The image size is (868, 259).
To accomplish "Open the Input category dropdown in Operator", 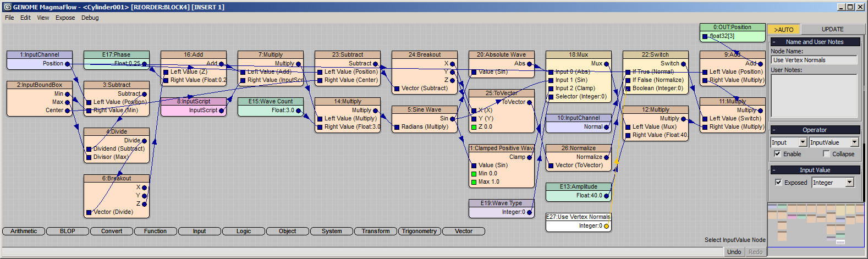I will 803,142.
